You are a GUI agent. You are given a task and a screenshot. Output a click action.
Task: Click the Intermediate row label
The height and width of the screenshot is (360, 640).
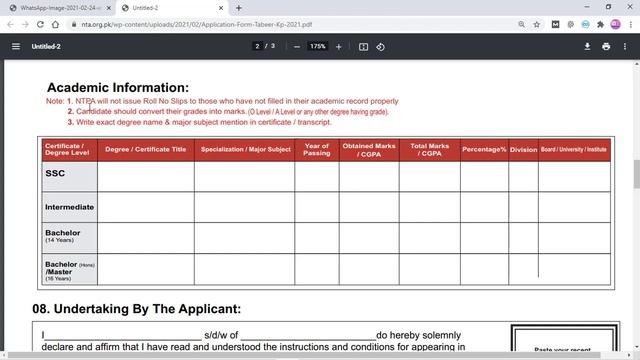(69, 207)
